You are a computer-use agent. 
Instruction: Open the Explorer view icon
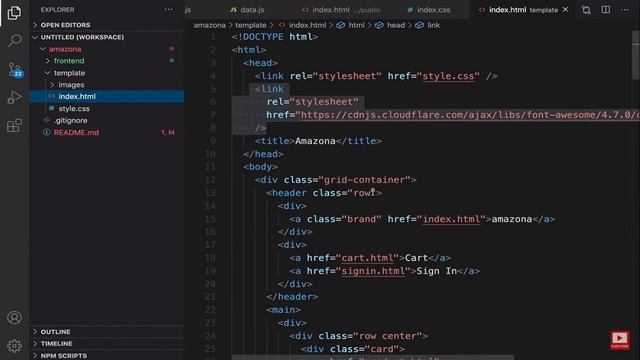click(14, 13)
